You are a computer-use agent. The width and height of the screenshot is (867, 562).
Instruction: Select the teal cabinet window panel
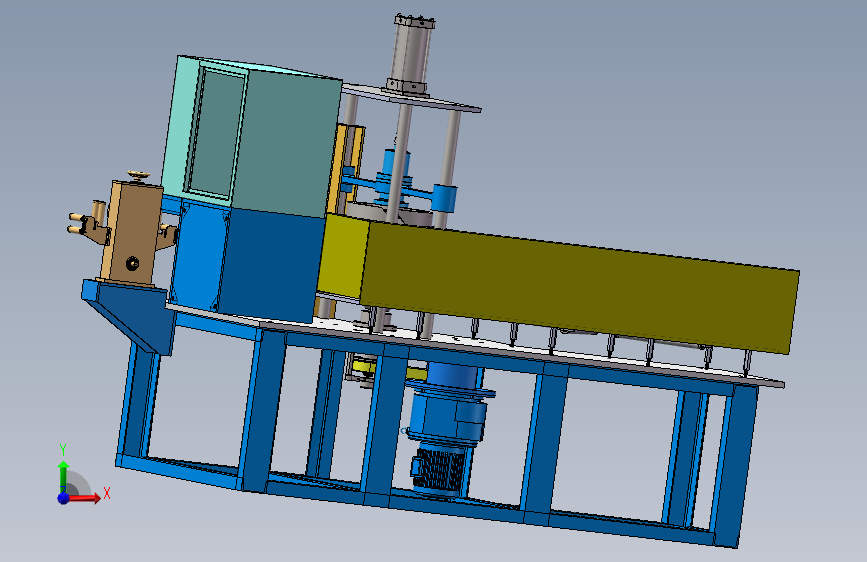tap(217, 134)
